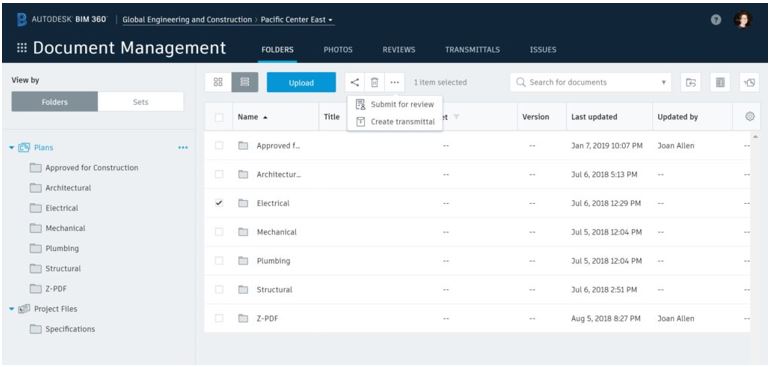This screenshot has height=367, width=772.
Task: Select Create transmittal menu item
Action: [395, 122]
